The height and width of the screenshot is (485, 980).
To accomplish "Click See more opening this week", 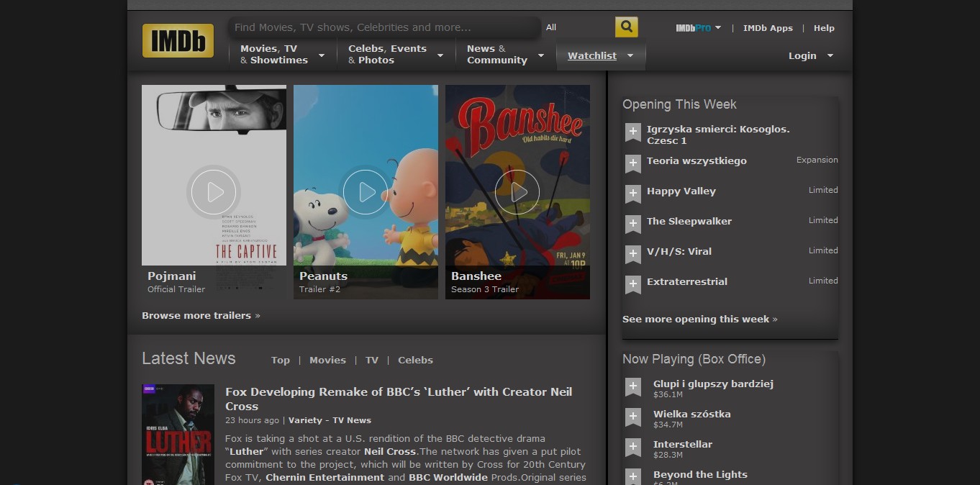I will (x=699, y=319).
